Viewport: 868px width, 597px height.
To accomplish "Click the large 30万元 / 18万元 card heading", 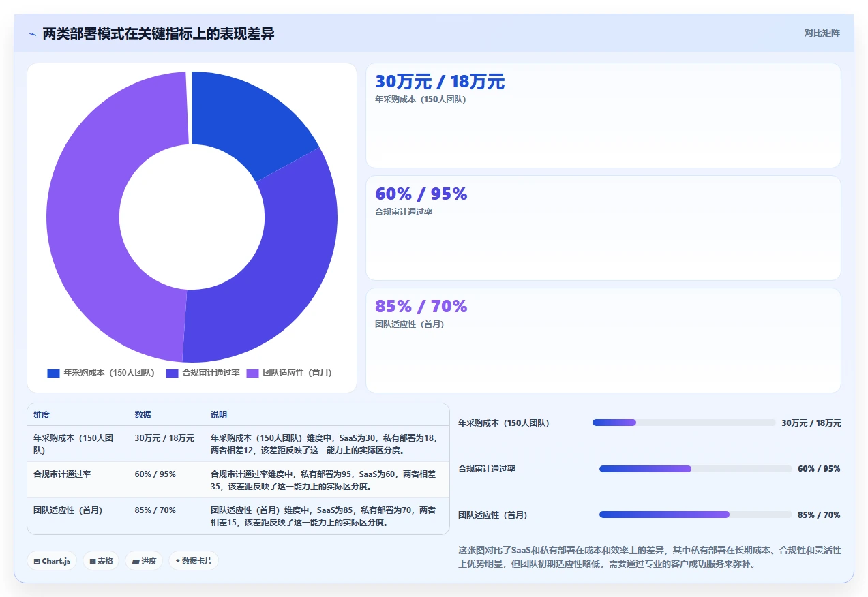I will [440, 82].
